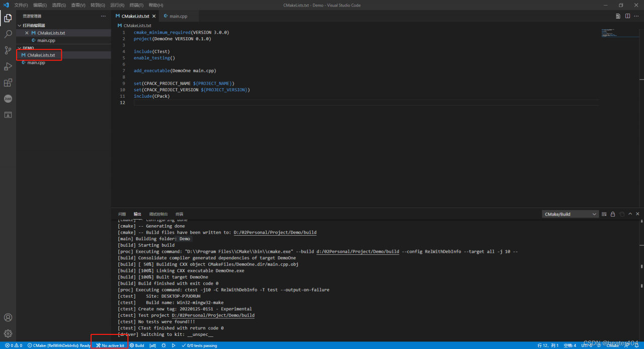644x349 pixels.
Task: Open the Json sidebar icon
Action: (x=8, y=99)
